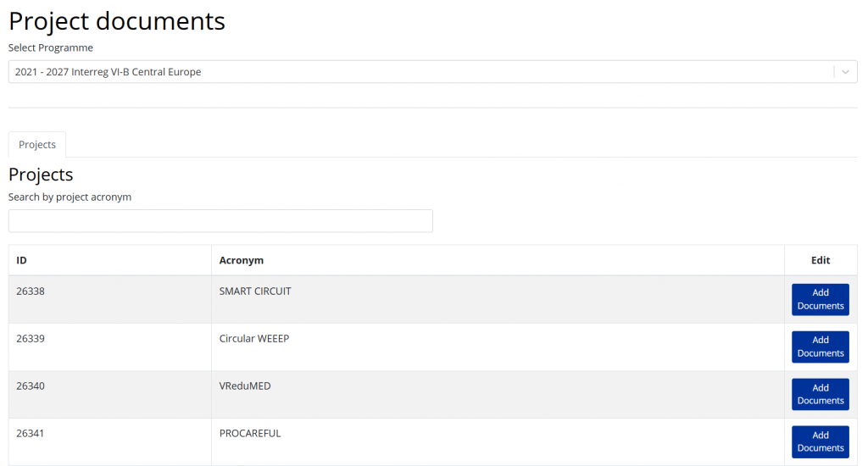
Task: Click the Acronym column header
Action: click(242, 260)
